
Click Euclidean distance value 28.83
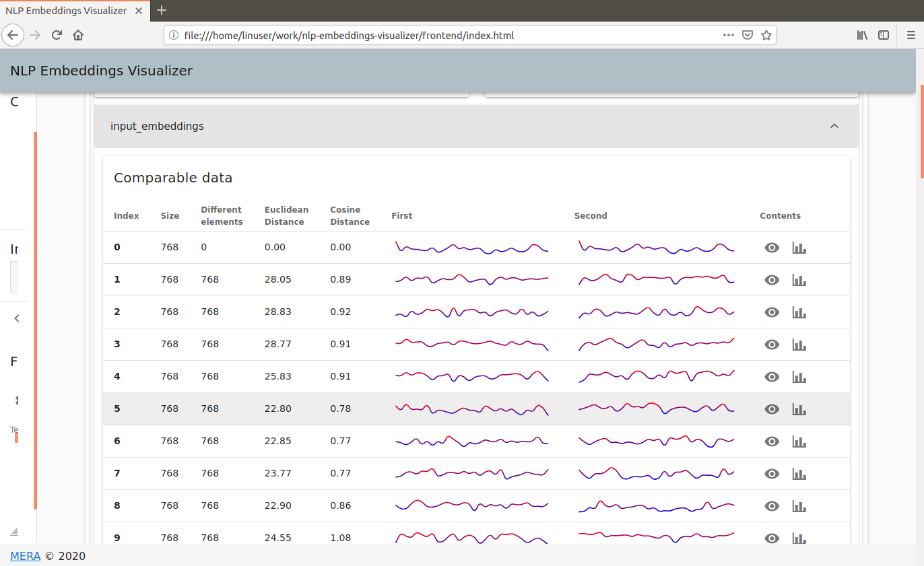(278, 312)
